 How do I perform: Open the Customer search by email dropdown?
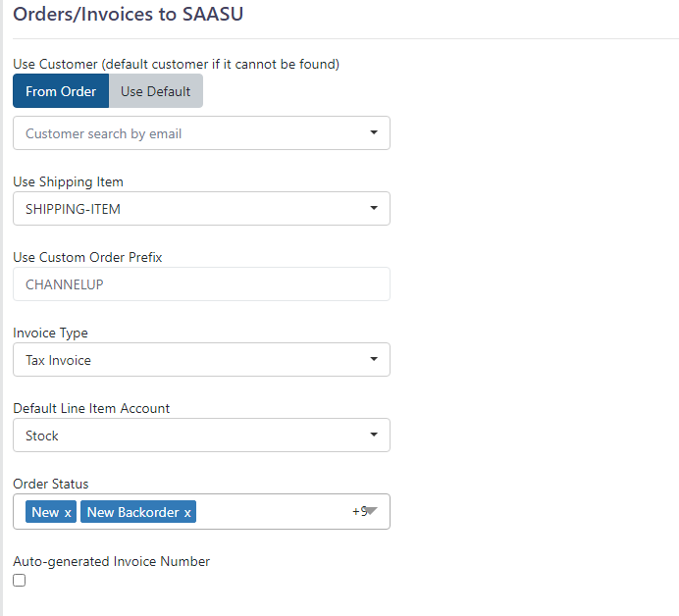click(x=201, y=132)
